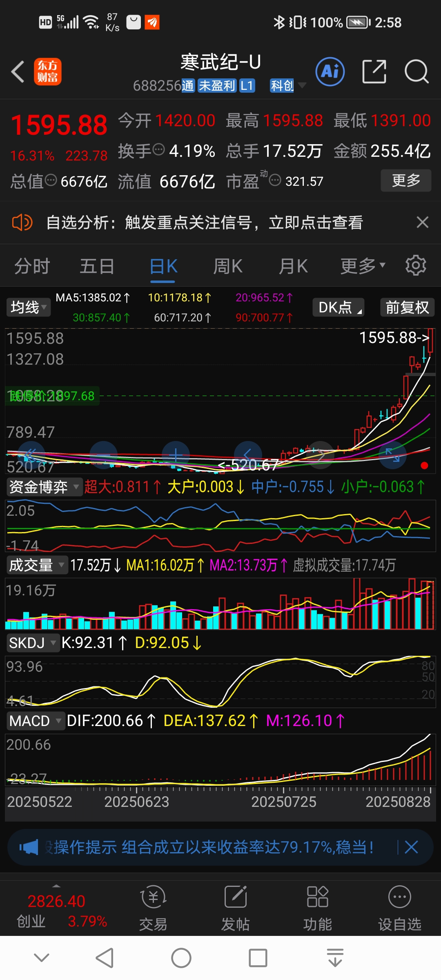This screenshot has height=980, width=441.
Task: Tap the <-520.67 low price marker
Action: point(248,465)
